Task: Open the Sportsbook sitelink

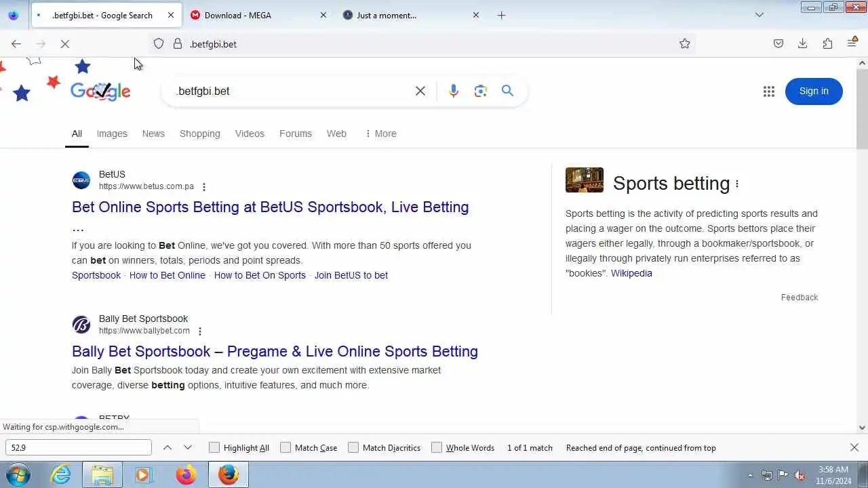Action: coord(96,275)
